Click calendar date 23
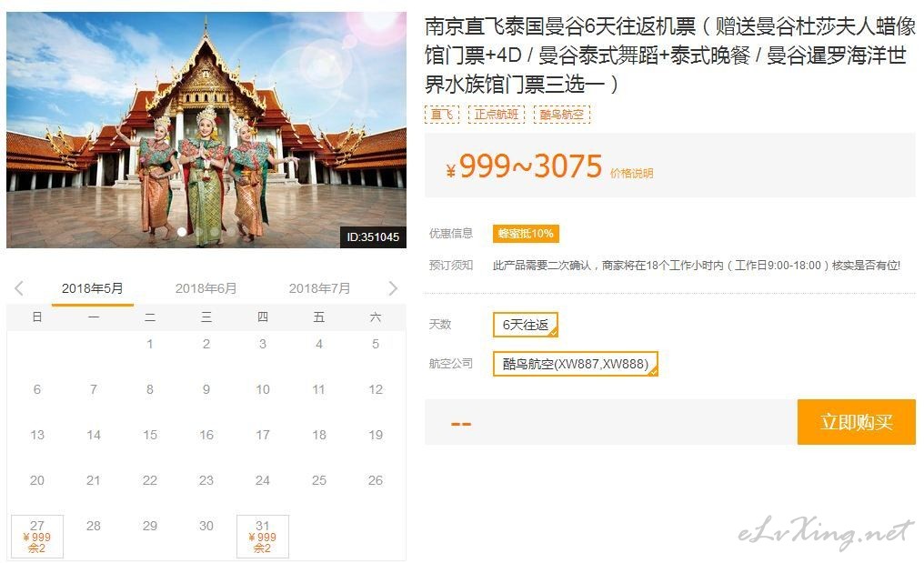 click(206, 480)
